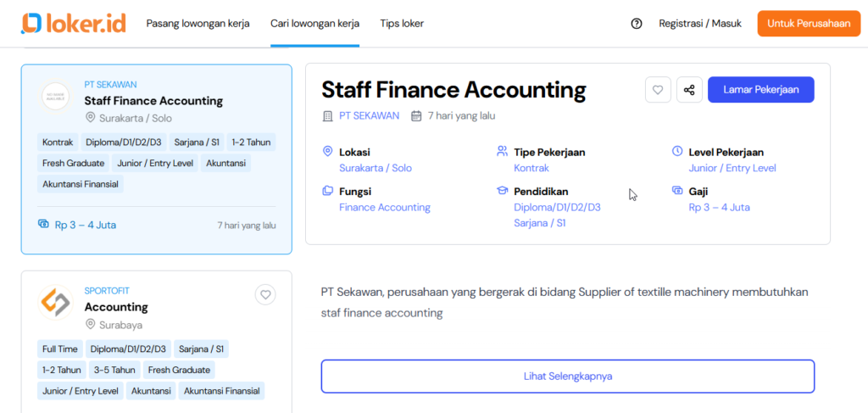The width and height of the screenshot is (868, 413).
Task: Favorite the SPORTOFIT Accounting job card
Action: 265,295
